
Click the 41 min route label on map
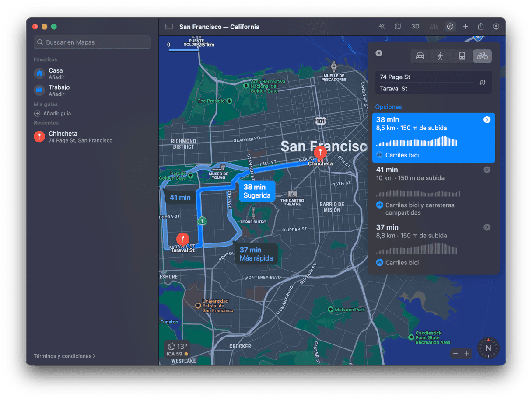point(180,197)
